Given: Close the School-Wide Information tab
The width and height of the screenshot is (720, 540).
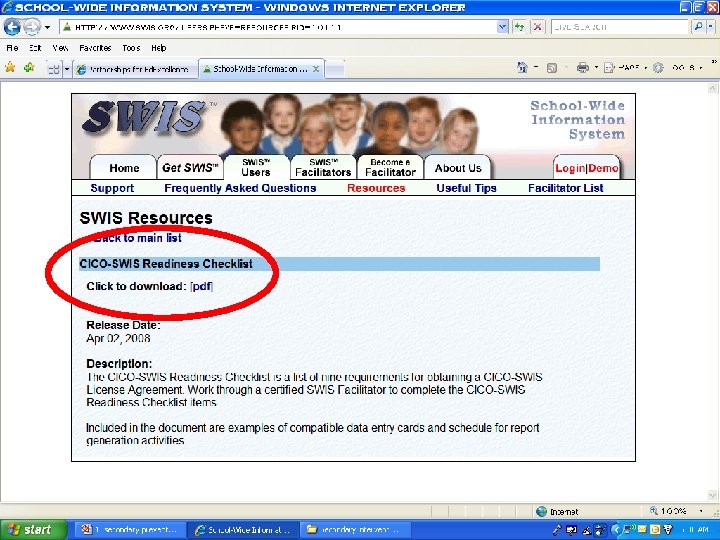Looking at the screenshot, I should point(316,69).
